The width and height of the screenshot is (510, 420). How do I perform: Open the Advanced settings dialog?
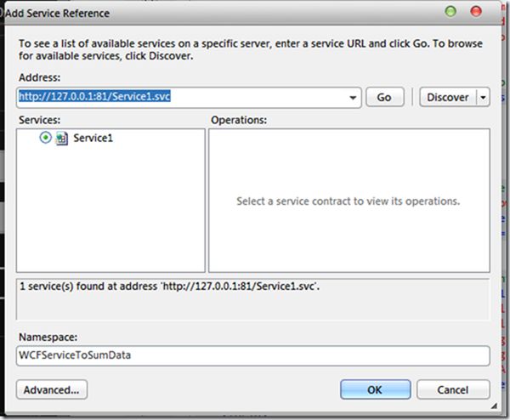(x=51, y=389)
